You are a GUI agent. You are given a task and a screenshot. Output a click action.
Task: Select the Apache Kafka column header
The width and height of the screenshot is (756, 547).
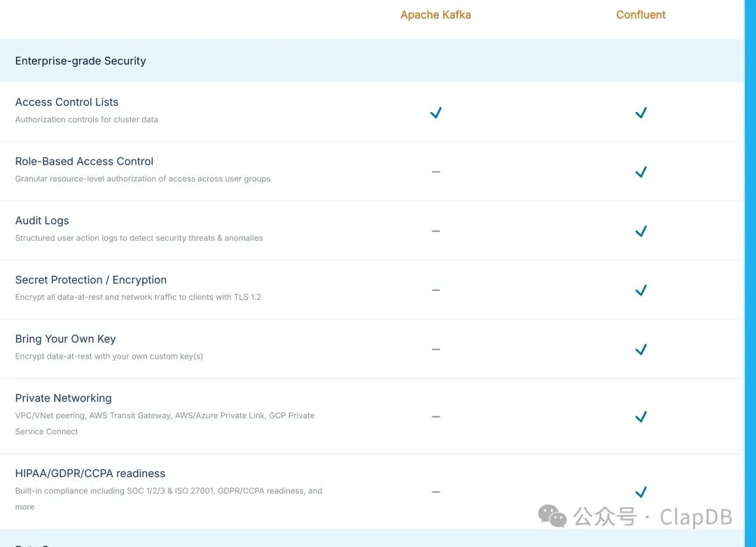tap(435, 15)
